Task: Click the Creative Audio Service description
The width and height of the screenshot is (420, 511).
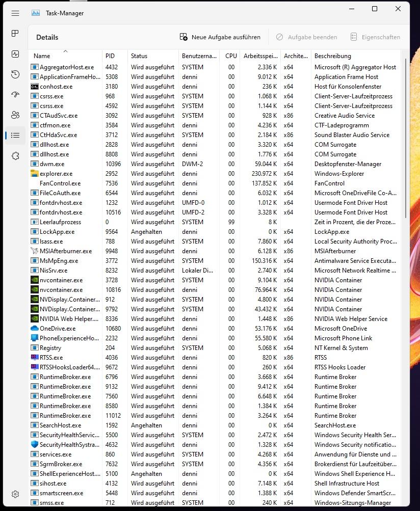Action: (x=345, y=115)
